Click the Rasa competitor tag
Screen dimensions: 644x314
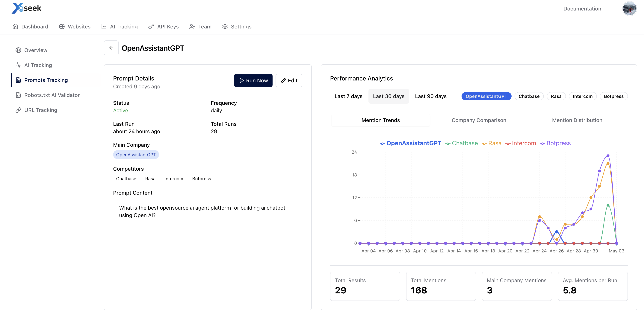click(150, 179)
